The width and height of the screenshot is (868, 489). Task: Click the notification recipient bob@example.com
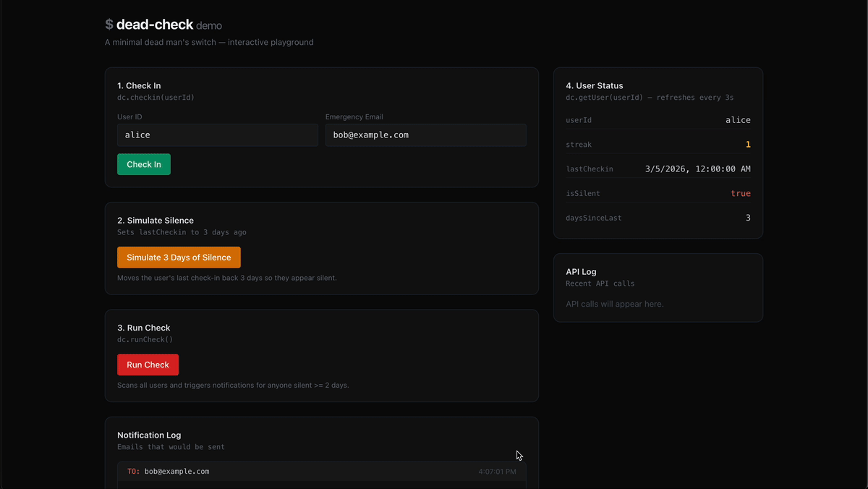[177, 472]
